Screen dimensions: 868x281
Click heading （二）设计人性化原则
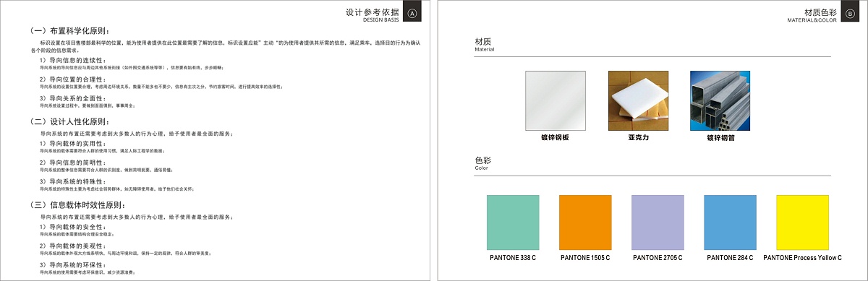click(x=69, y=121)
